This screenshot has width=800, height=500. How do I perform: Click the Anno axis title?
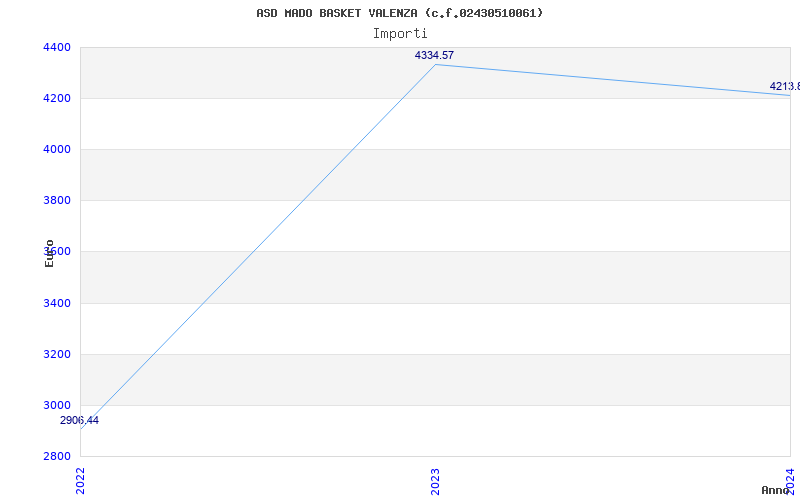click(776, 490)
